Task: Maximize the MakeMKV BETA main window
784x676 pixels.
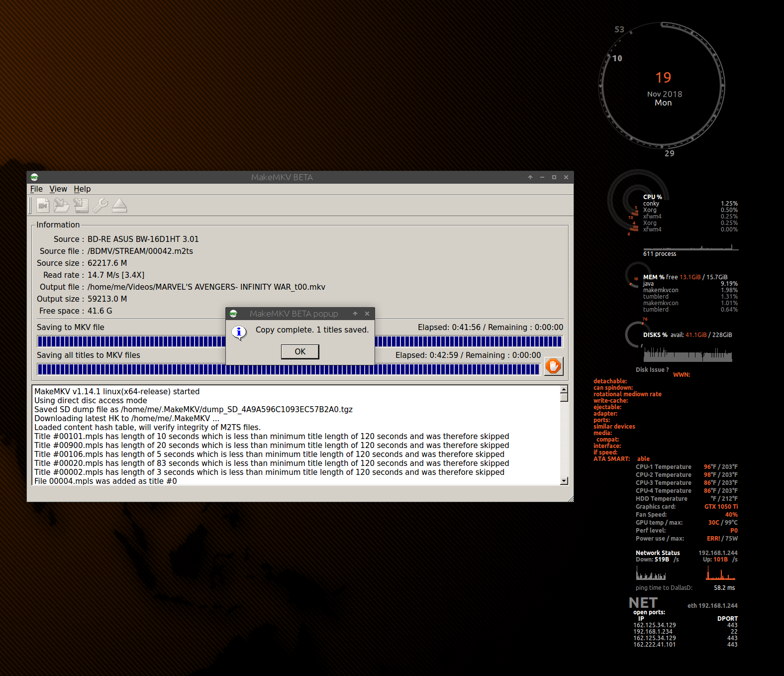Action: [x=554, y=177]
